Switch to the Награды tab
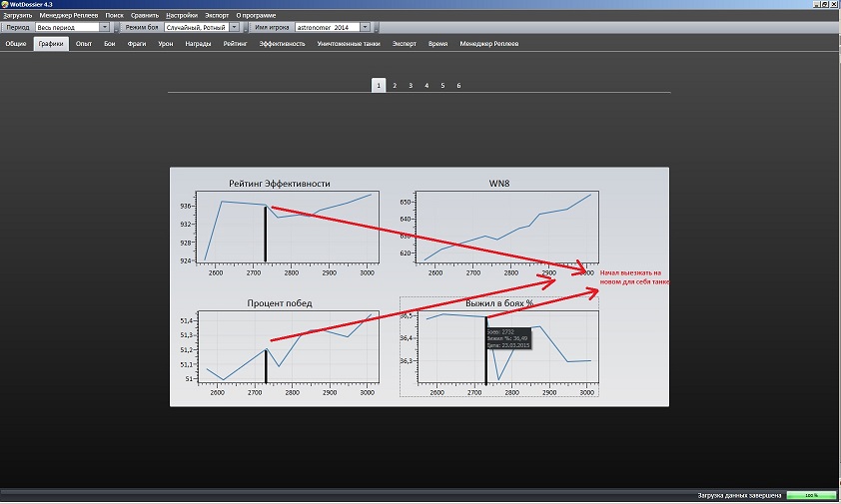Screen dimensions: 841x504 point(198,44)
